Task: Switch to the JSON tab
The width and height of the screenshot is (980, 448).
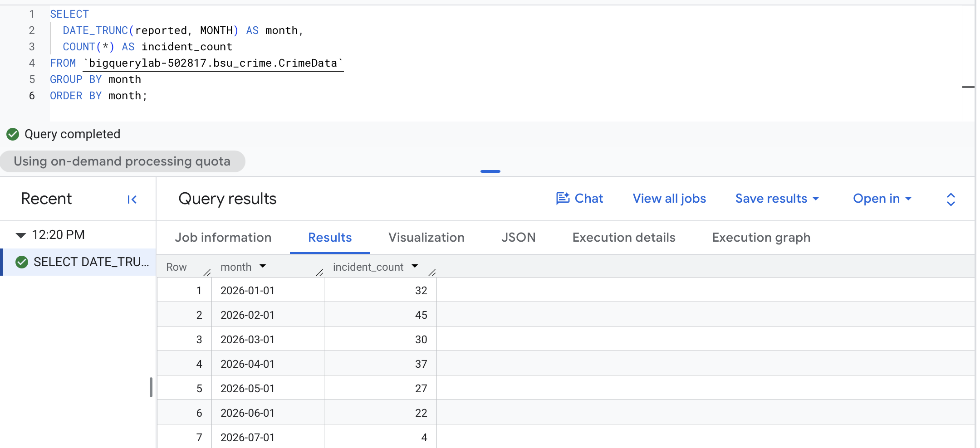Action: 519,238
